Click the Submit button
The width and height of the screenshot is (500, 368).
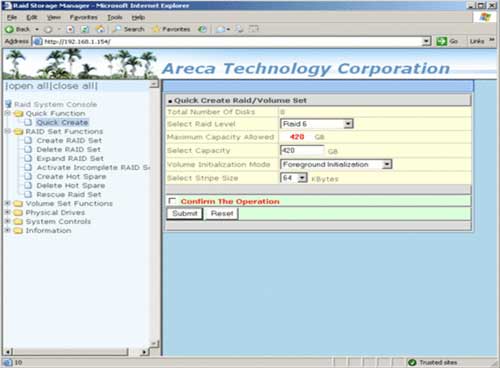[x=185, y=213]
